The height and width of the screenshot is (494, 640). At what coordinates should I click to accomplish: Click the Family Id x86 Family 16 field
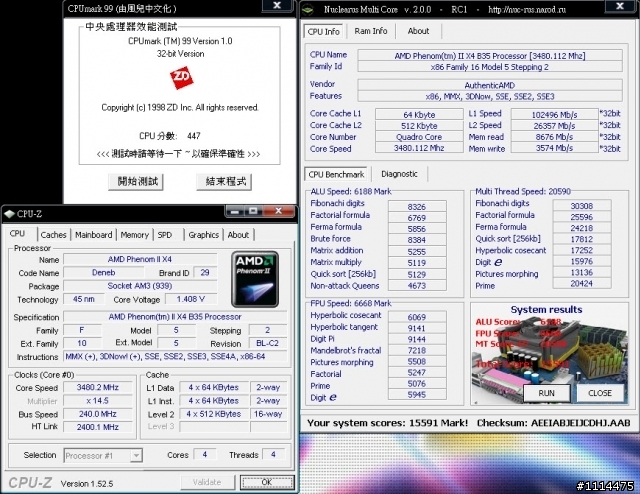click(x=490, y=67)
